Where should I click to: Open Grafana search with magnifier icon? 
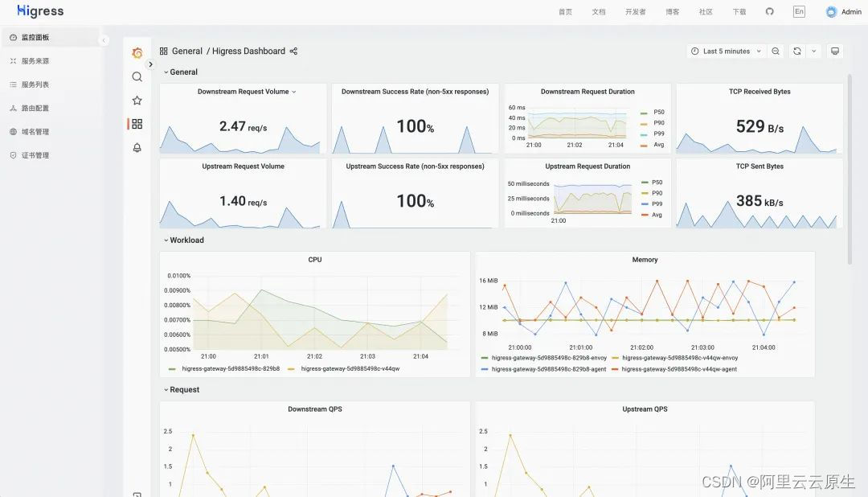coord(137,77)
